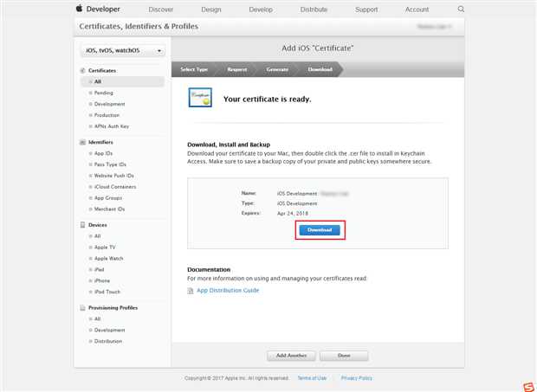Select iPhone devices

[102, 281]
